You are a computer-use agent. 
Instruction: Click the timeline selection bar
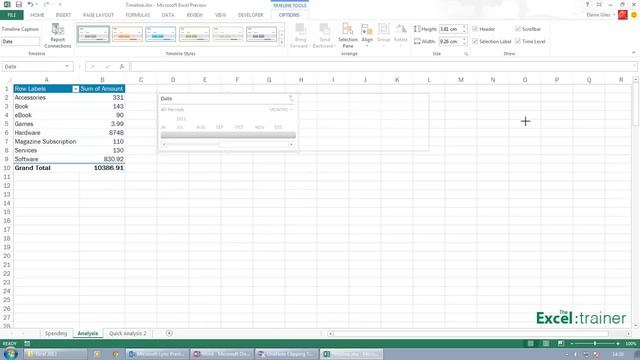coord(228,135)
